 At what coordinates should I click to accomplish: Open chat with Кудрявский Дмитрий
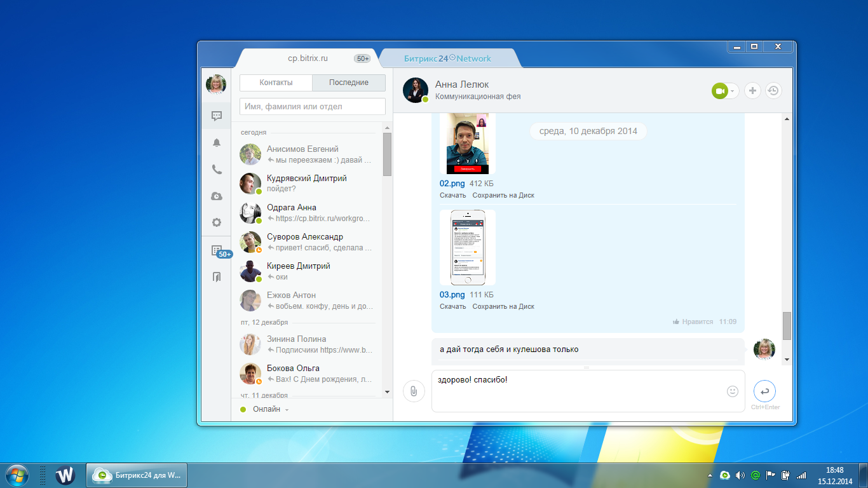pyautogui.click(x=308, y=184)
